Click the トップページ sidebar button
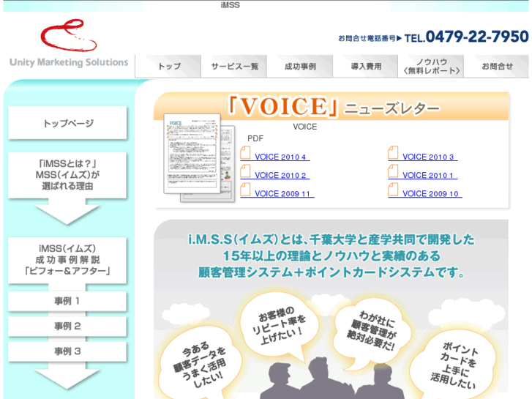This screenshot has width=532, height=399. click(67, 123)
